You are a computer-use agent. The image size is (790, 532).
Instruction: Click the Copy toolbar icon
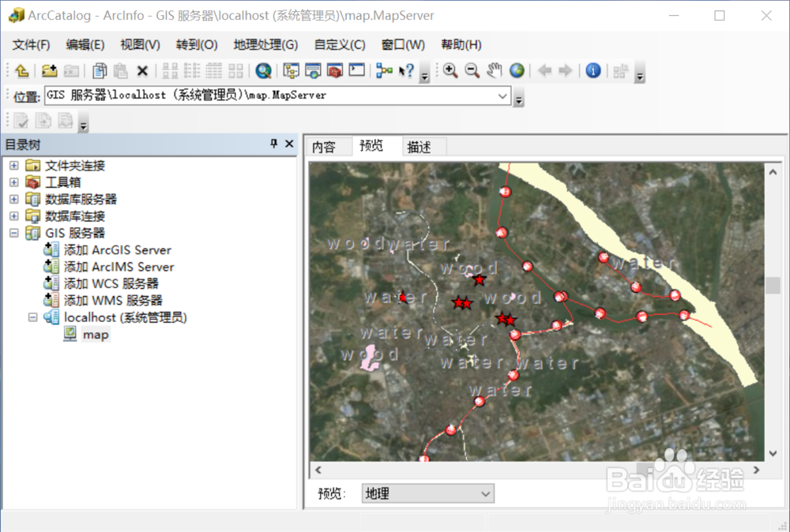100,71
